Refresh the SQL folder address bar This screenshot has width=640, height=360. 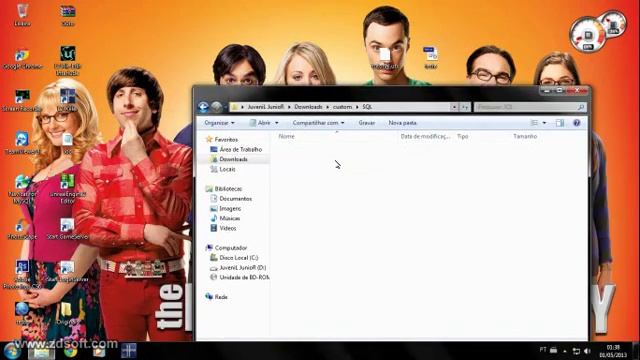tap(464, 107)
